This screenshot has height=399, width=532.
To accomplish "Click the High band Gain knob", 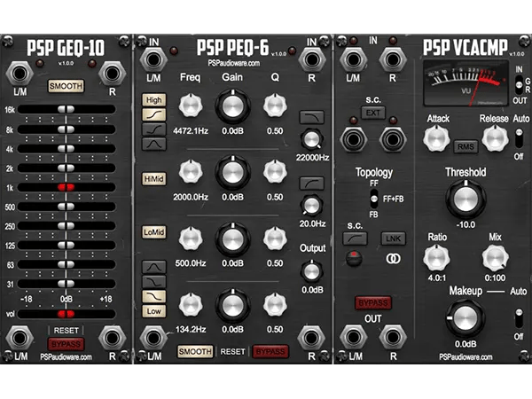I will click(x=232, y=106).
